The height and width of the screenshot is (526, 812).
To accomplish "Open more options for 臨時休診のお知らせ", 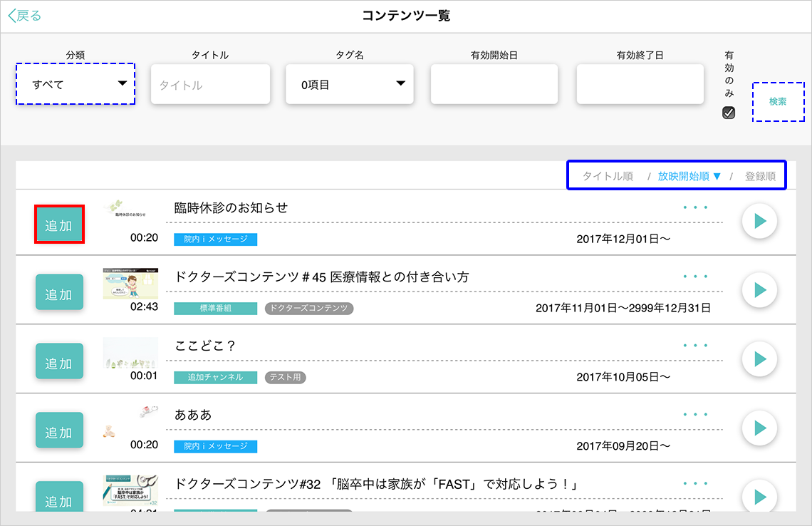I will click(x=695, y=207).
